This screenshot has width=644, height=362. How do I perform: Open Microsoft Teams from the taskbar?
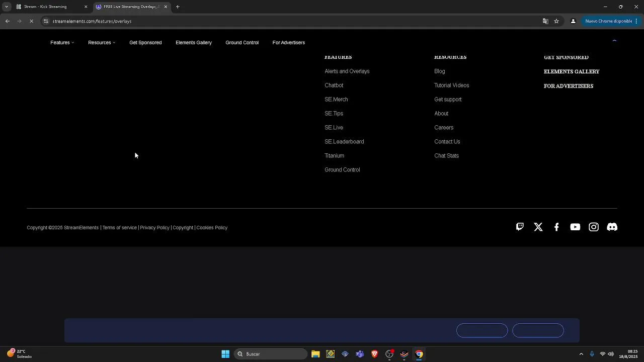(x=360, y=354)
